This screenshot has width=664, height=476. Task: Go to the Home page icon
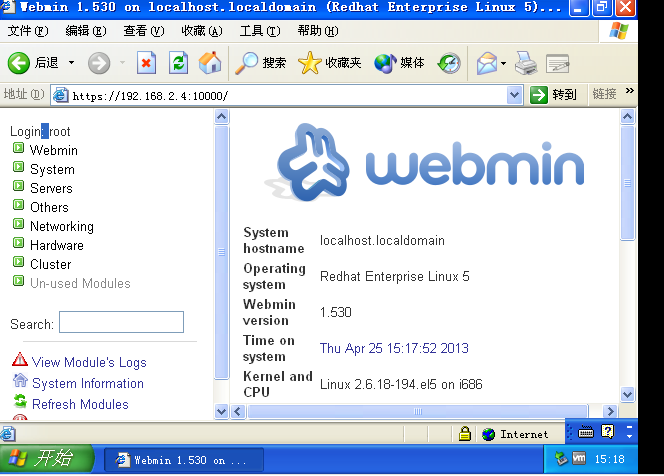210,63
